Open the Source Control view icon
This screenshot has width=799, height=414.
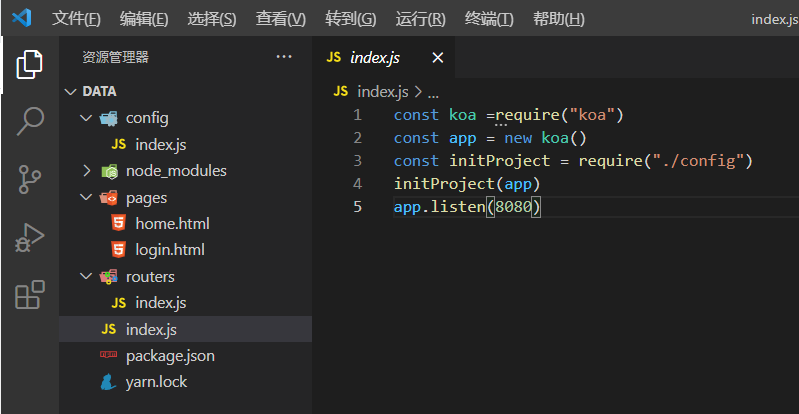pos(29,180)
